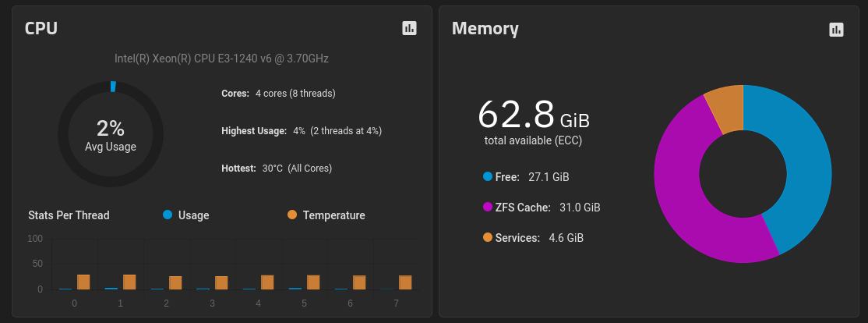The image size is (868, 323).
Task: Click thread 5 temperature bar
Action: [313, 282]
